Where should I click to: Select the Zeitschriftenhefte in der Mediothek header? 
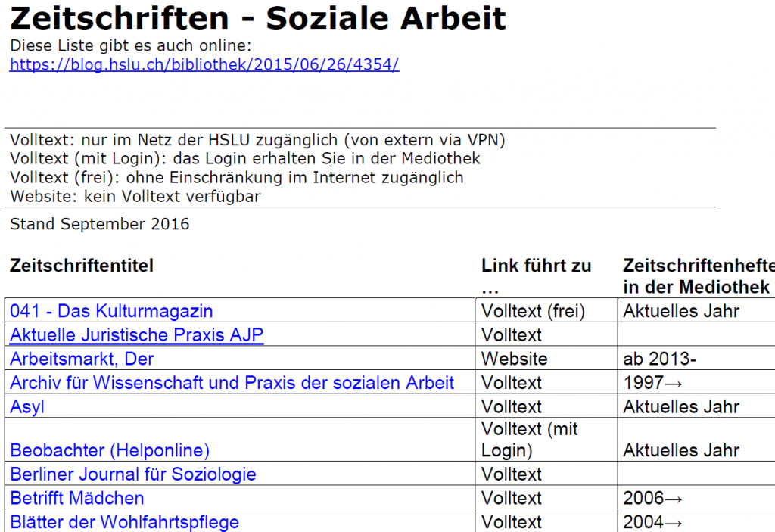point(696,275)
